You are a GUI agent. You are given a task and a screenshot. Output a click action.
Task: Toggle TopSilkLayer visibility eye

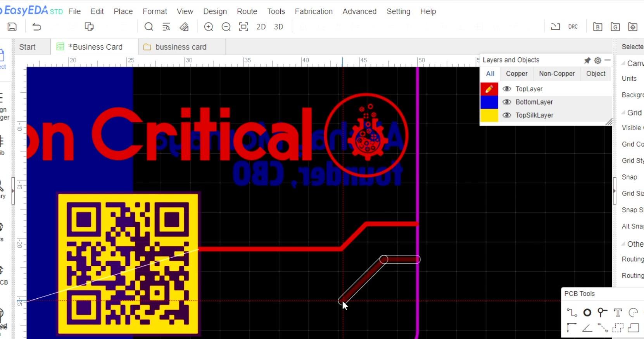[506, 115]
